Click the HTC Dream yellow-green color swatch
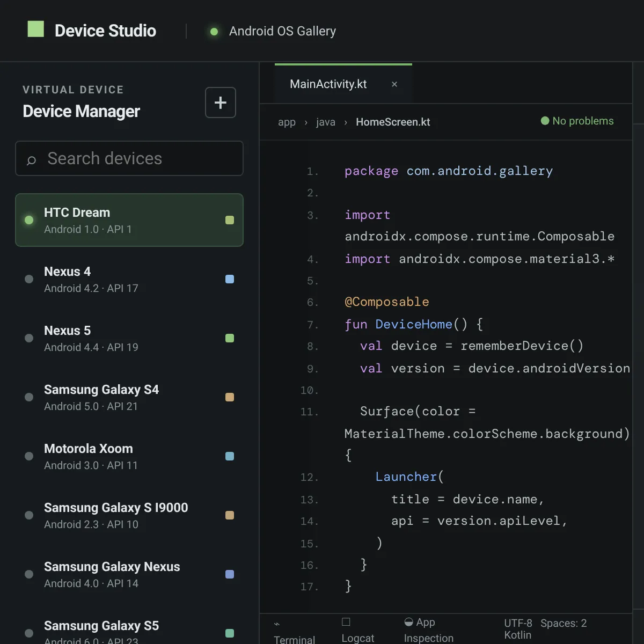The height and width of the screenshot is (644, 644). coord(230,220)
